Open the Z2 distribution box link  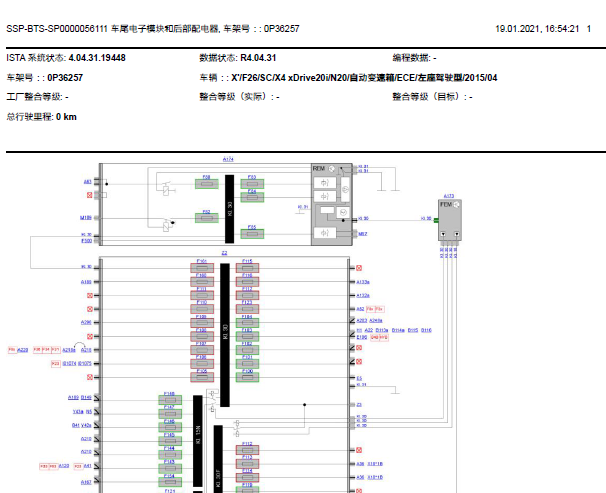click(224, 253)
